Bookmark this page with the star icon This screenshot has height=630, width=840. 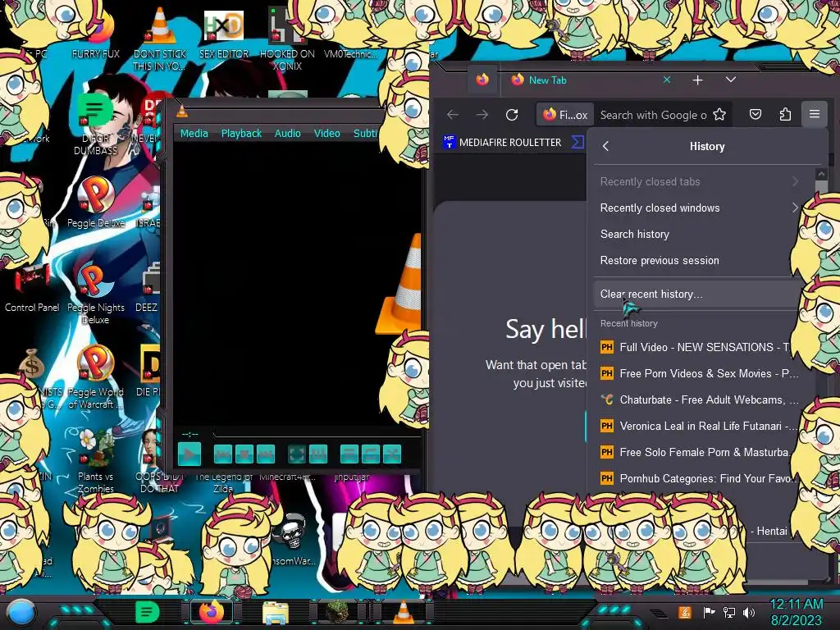pos(719,115)
